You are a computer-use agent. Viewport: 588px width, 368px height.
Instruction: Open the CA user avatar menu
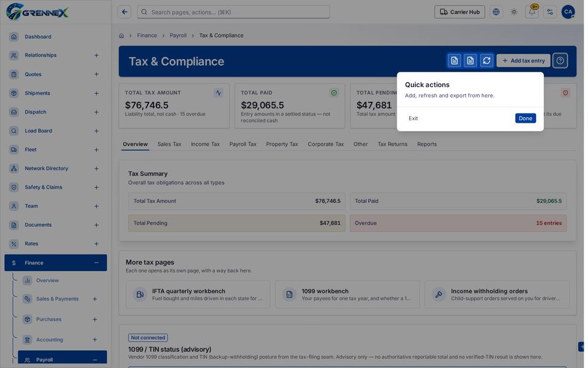tap(568, 12)
